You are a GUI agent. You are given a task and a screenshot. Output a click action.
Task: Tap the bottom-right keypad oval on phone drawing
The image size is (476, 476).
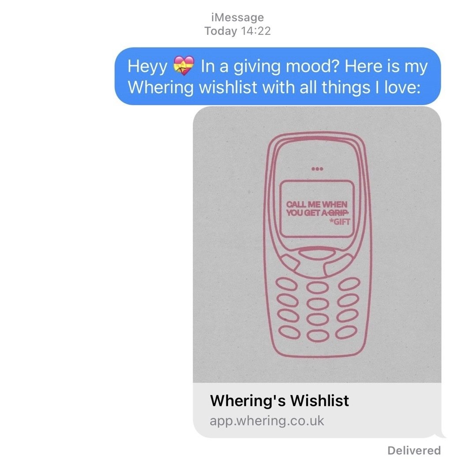(346, 333)
